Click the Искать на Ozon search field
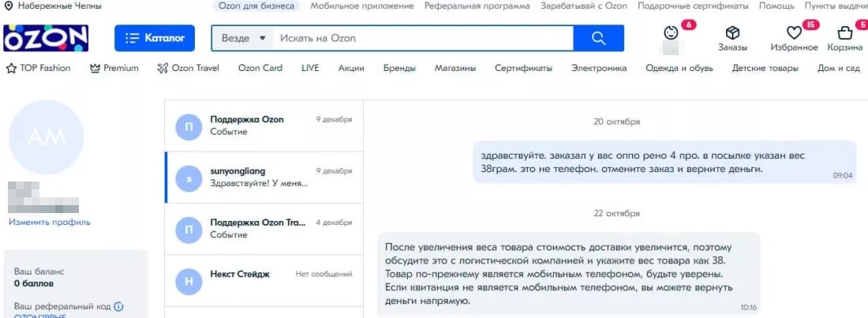Viewport: 868px width, 318px height. 424,38
